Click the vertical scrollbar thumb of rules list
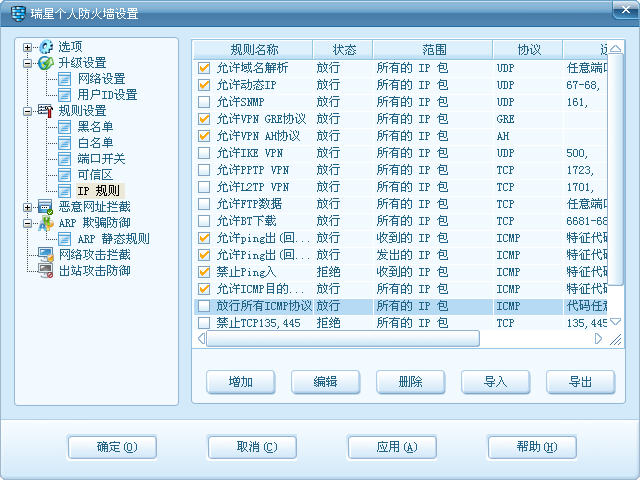Image resolution: width=640 pixels, height=480 pixels. click(x=615, y=169)
